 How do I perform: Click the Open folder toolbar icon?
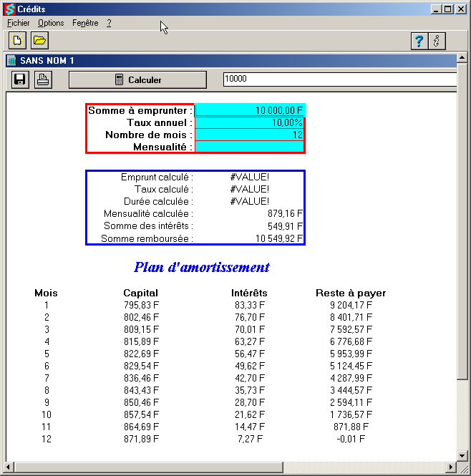39,40
